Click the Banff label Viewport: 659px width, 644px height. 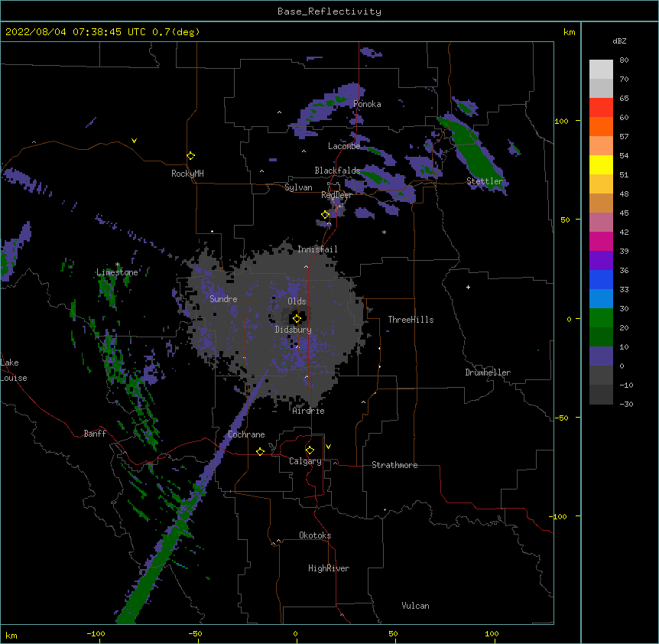pos(95,434)
